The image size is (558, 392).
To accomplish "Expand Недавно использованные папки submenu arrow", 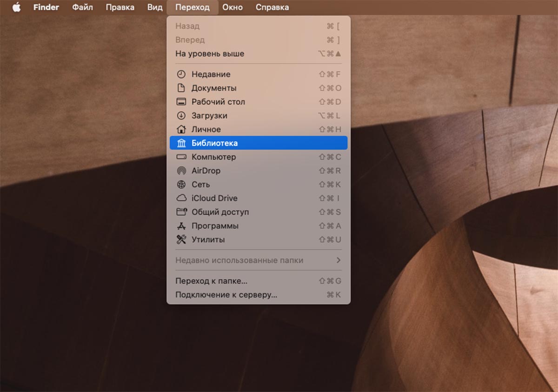I will coord(339,260).
